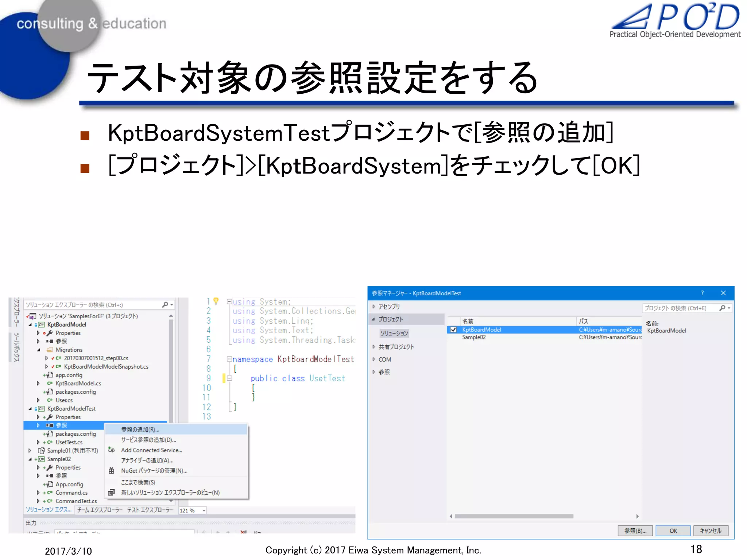The height and width of the screenshot is (560, 747).
Task: Choose Add Connected Service... menu item
Action: click(x=176, y=450)
